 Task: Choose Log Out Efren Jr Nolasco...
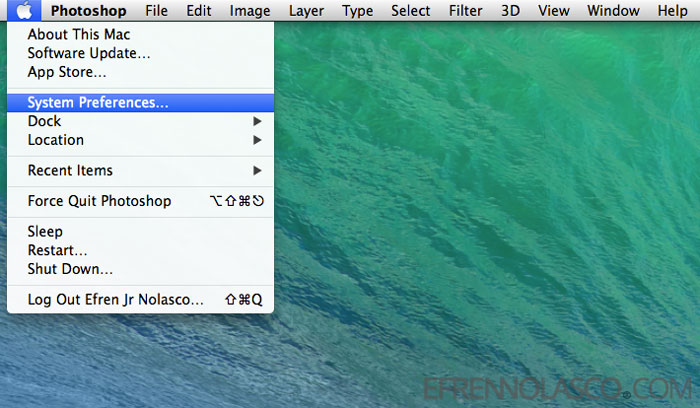[x=141, y=300]
